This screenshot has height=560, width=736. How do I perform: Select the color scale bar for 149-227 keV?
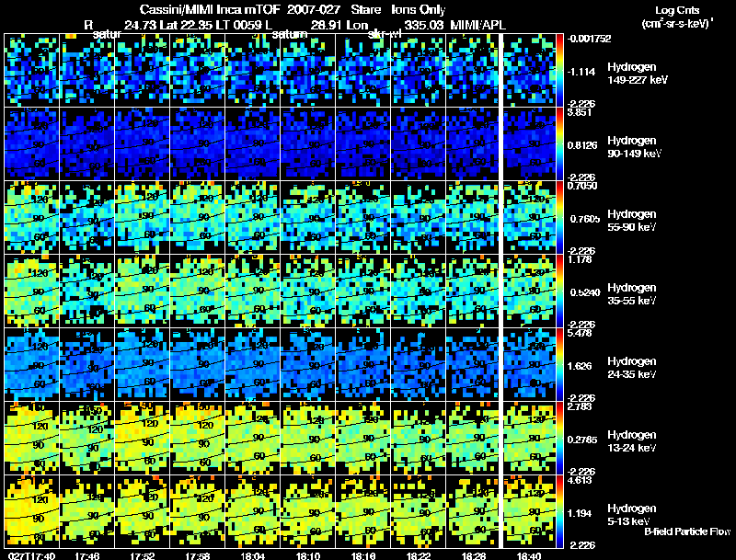tap(559, 71)
